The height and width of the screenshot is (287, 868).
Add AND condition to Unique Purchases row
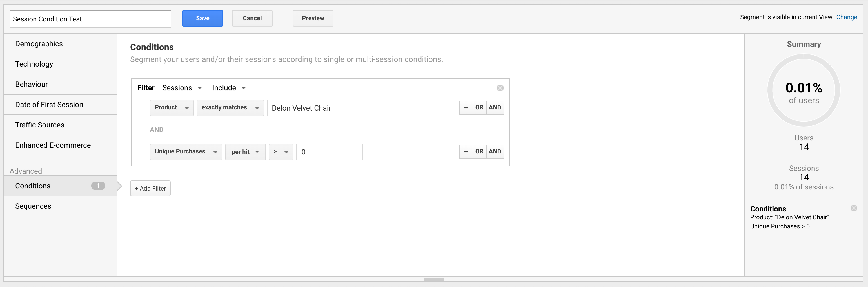[x=495, y=152]
